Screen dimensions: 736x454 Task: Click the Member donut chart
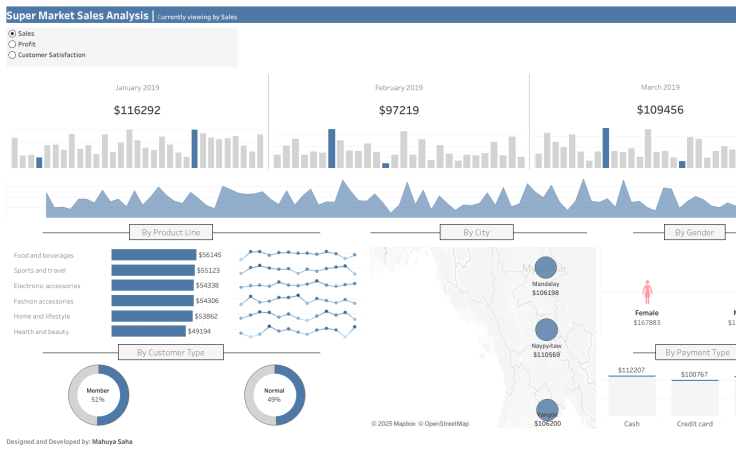98,395
